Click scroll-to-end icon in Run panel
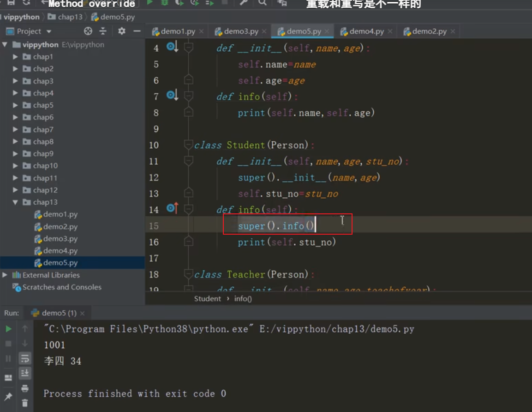Screen dimensions: 532x412 click(x=25, y=373)
